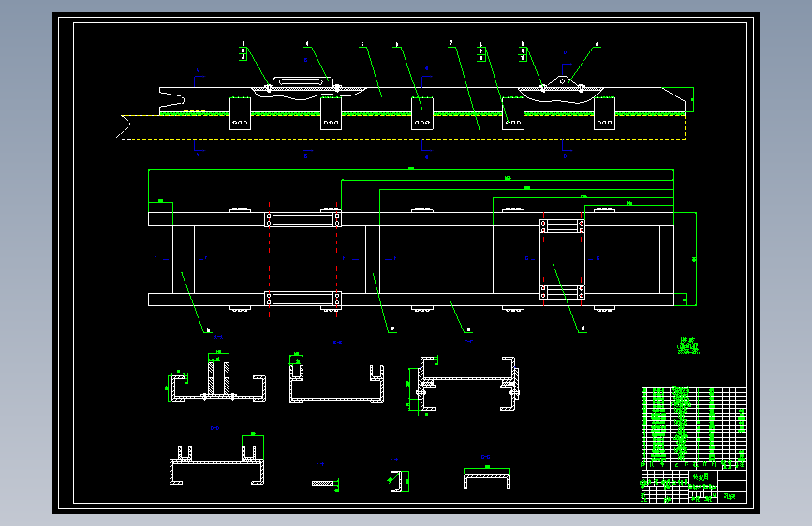Select the title block at the sheet corner
Screen dimensions: 812x526
pos(694,486)
